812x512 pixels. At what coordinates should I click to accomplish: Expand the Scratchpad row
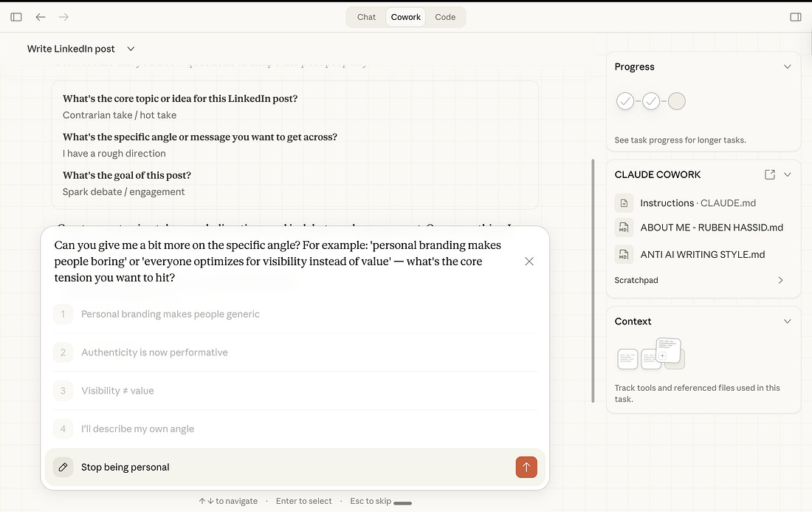point(699,280)
